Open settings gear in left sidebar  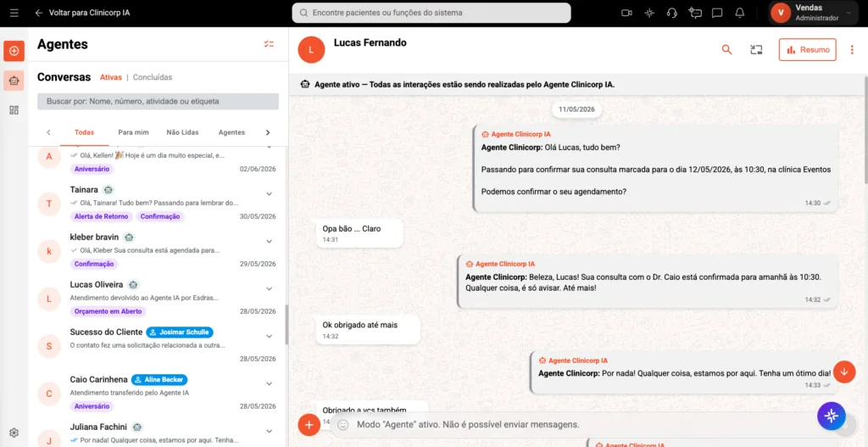click(x=14, y=433)
